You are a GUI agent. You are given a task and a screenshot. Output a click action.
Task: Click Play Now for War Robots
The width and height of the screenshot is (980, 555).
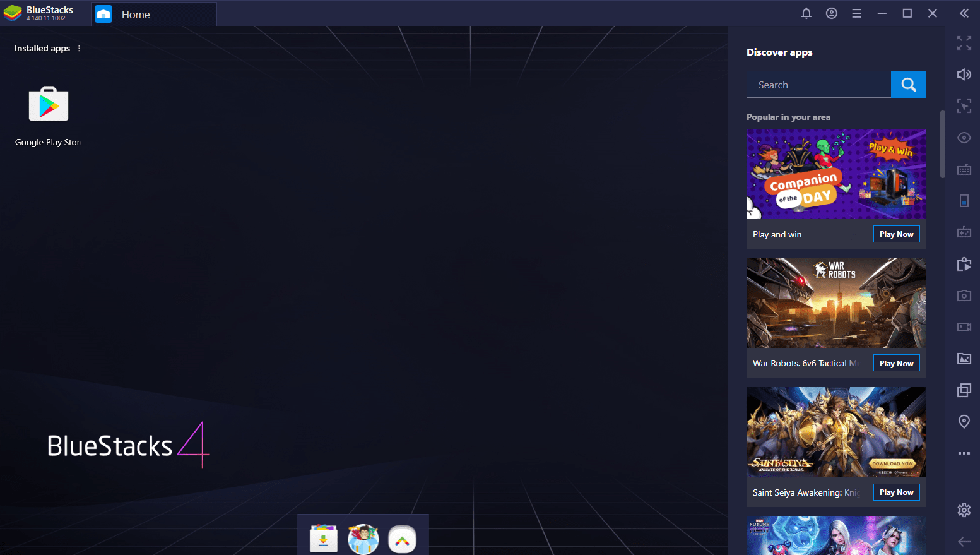coord(896,364)
